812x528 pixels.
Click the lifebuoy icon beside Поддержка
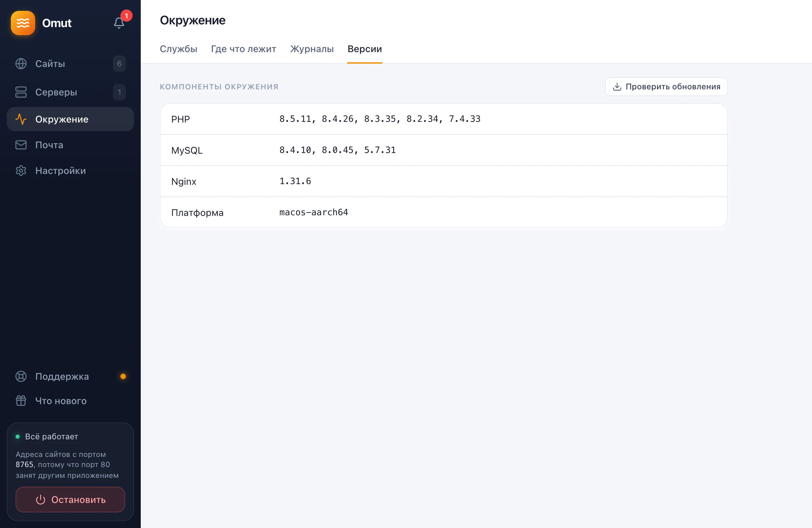[21, 376]
